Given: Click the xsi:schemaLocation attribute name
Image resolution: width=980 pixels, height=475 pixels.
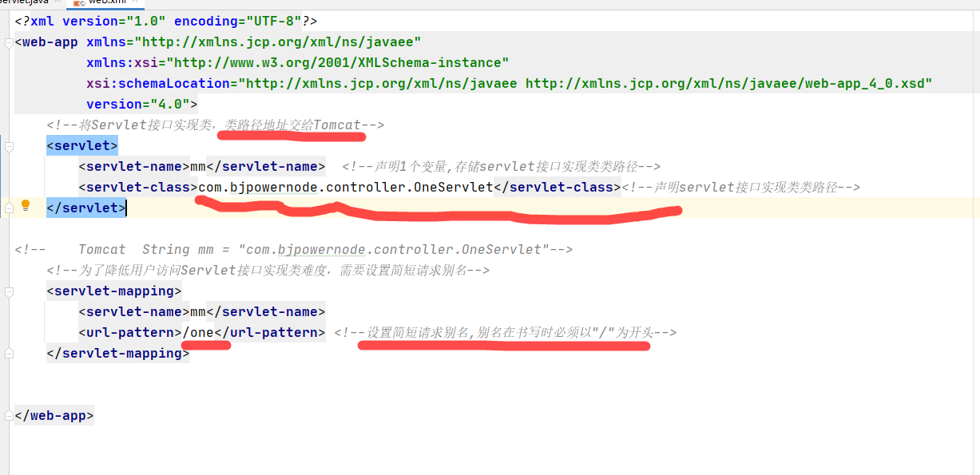Looking at the screenshot, I should click(158, 83).
